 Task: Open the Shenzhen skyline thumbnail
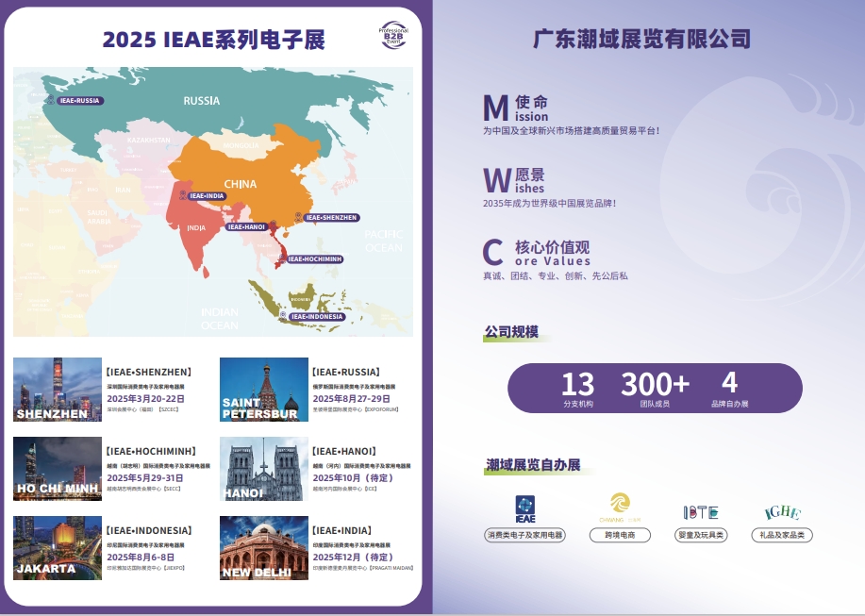pyautogui.click(x=58, y=390)
